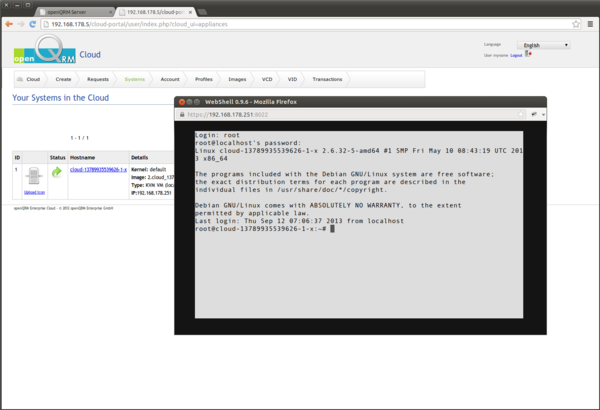Switch to the openQRM Server tab
The width and height of the screenshot is (600, 410).
[x=75, y=12]
